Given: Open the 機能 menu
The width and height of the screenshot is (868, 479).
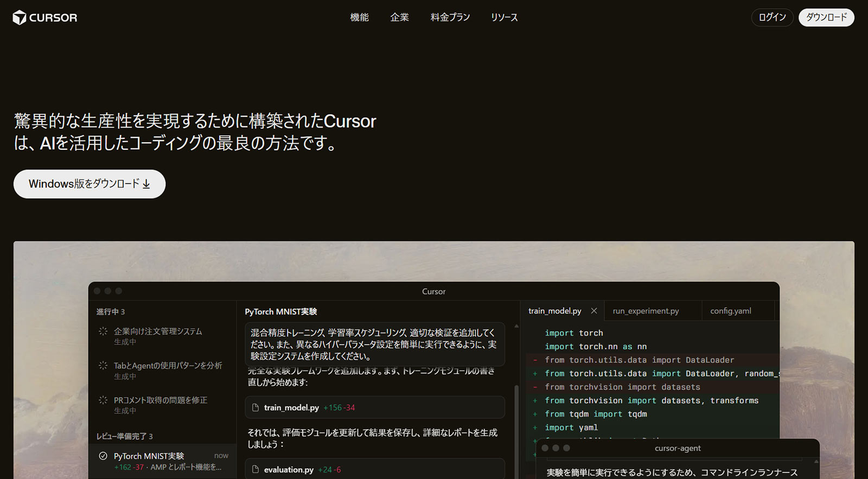Looking at the screenshot, I should [x=359, y=17].
